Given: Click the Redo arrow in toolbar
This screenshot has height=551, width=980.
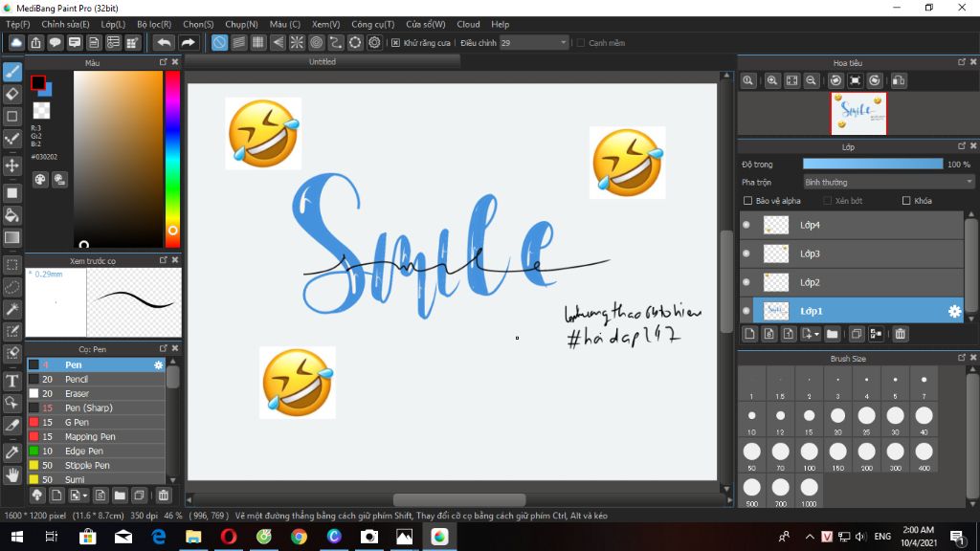Looking at the screenshot, I should pos(188,42).
